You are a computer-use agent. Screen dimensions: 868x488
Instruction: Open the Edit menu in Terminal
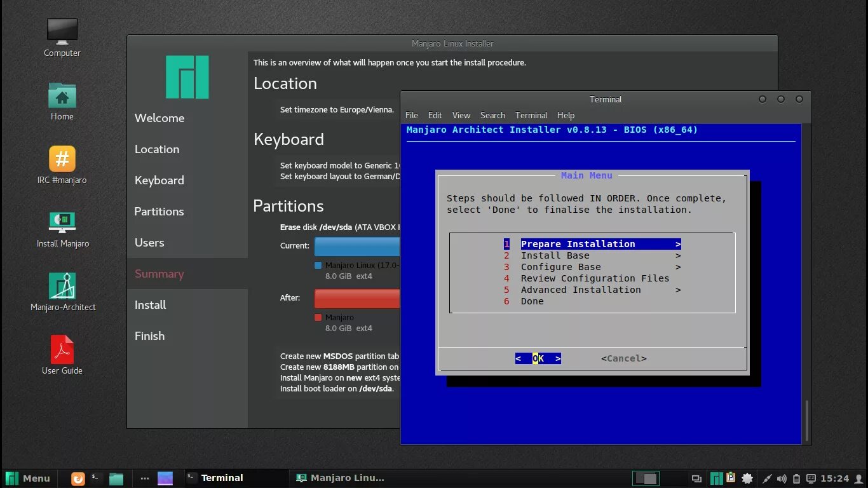point(435,115)
